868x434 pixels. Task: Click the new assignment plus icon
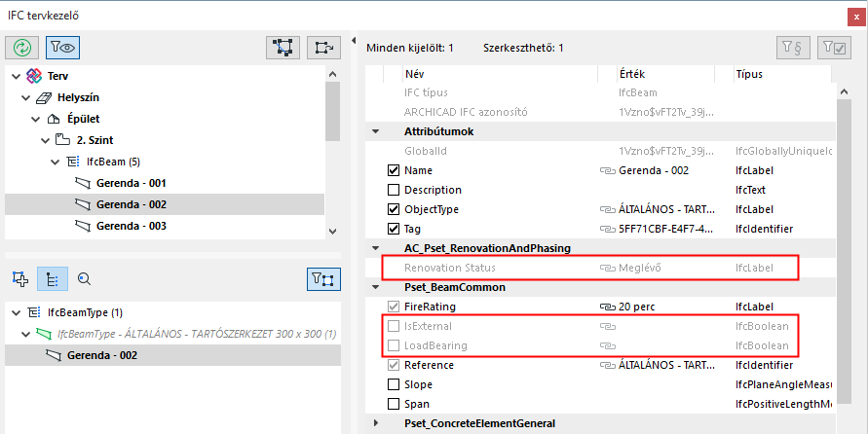[19, 279]
